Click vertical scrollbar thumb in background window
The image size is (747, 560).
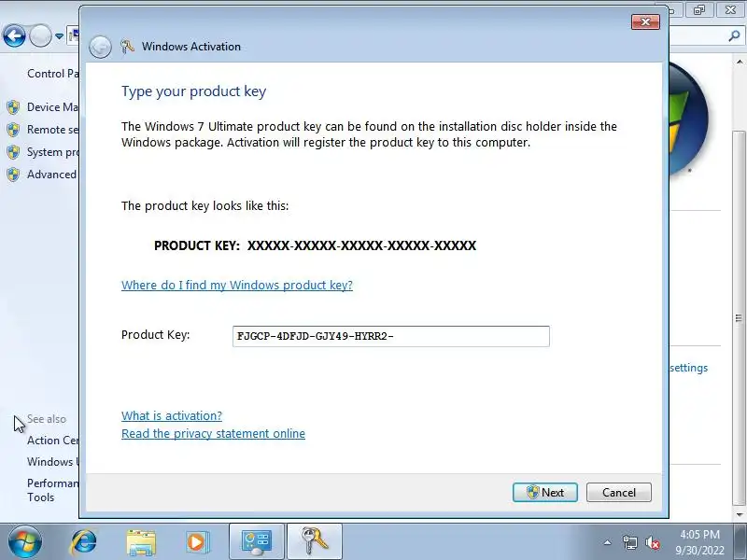[x=739, y=317]
